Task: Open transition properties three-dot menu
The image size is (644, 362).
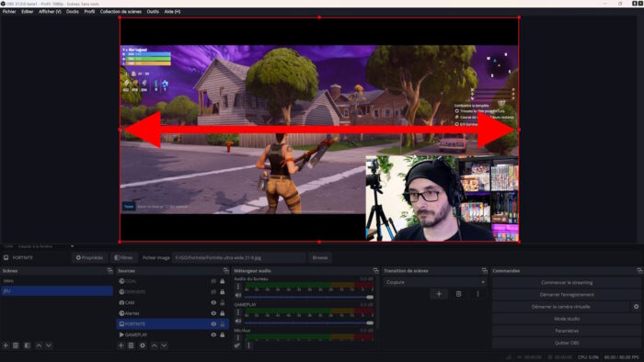Action: (x=477, y=293)
